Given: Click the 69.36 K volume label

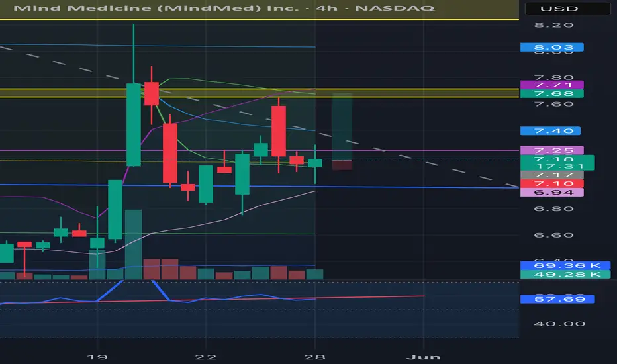Looking at the screenshot, I should (x=565, y=265).
